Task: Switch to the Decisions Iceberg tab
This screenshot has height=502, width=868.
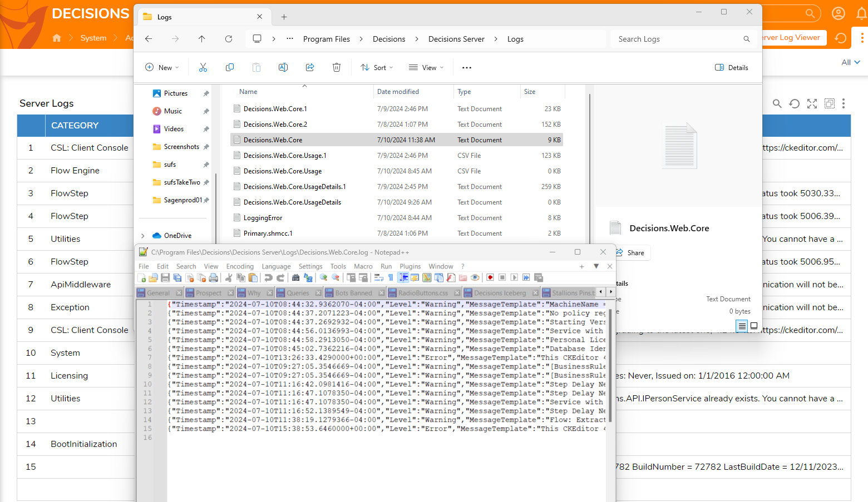Action: coord(500,293)
